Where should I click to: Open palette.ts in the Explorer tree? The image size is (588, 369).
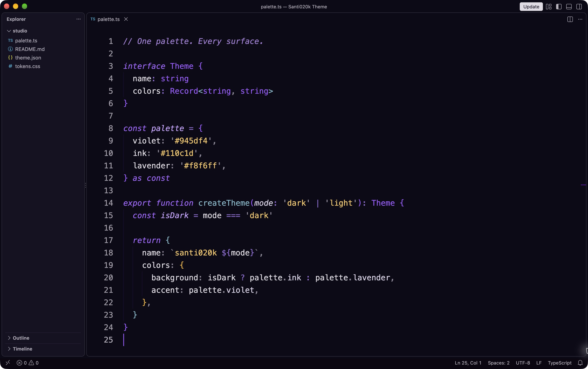point(43,40)
